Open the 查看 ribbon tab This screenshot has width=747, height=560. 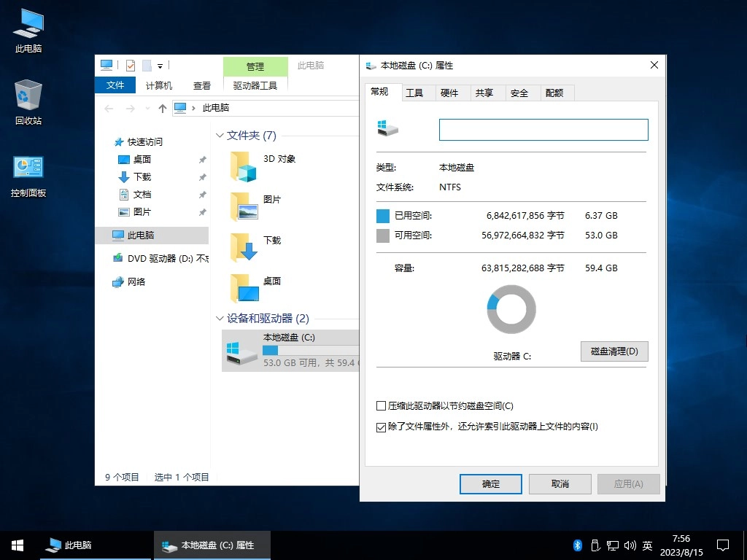pyautogui.click(x=202, y=85)
